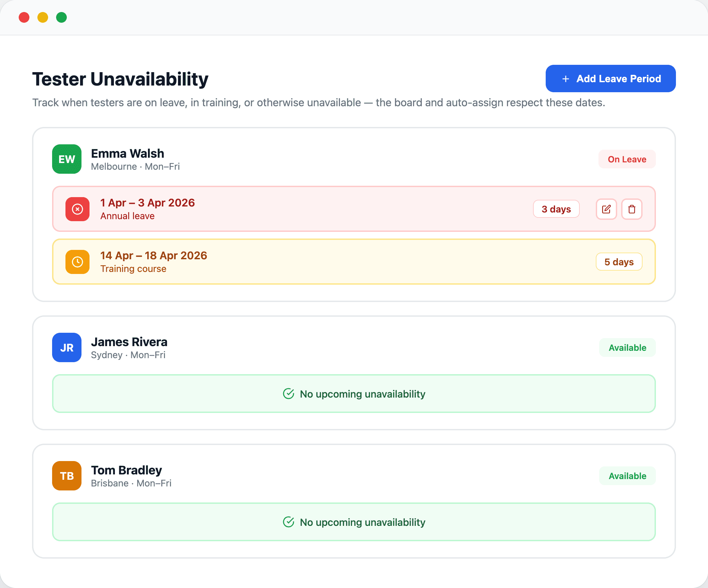Select the EW avatar for Emma Walsh
Screen dimensions: 708x588
67,159
